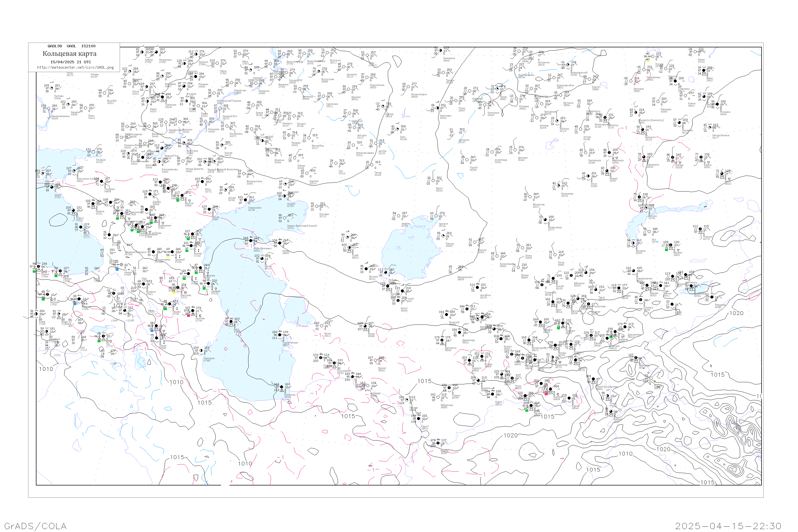Click the Форт-Шевченко station circle
Image resolution: width=798 pixels, height=532 pixels.
tap(251, 240)
